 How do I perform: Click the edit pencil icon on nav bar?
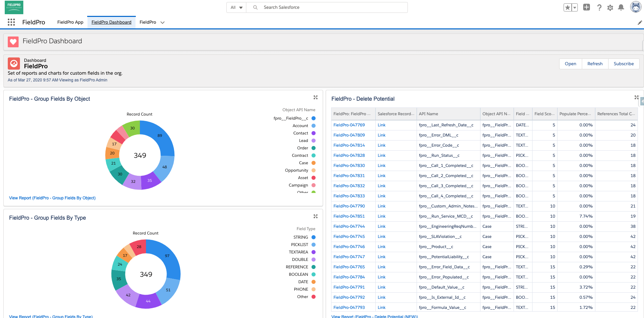click(640, 23)
